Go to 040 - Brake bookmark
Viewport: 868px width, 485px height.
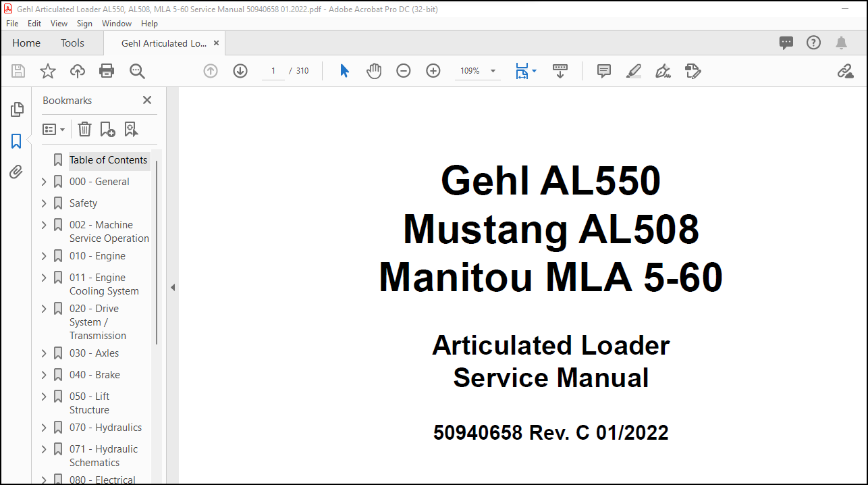[94, 375]
